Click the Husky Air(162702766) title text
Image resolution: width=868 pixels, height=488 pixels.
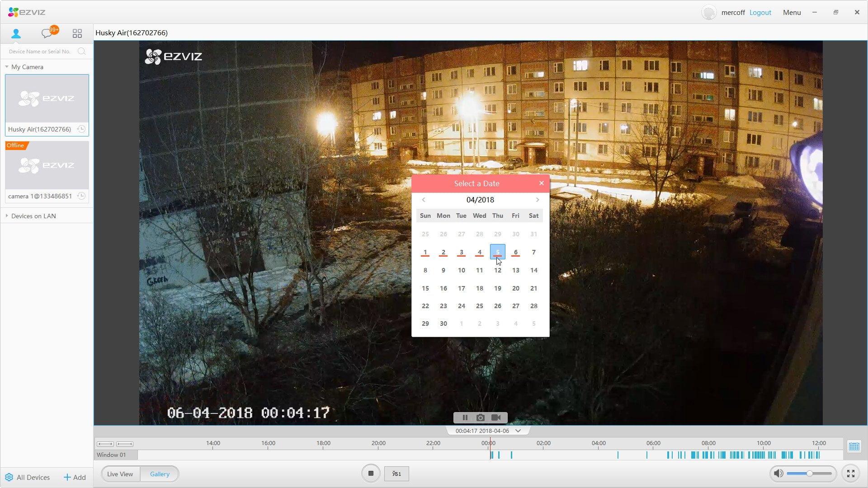point(132,33)
